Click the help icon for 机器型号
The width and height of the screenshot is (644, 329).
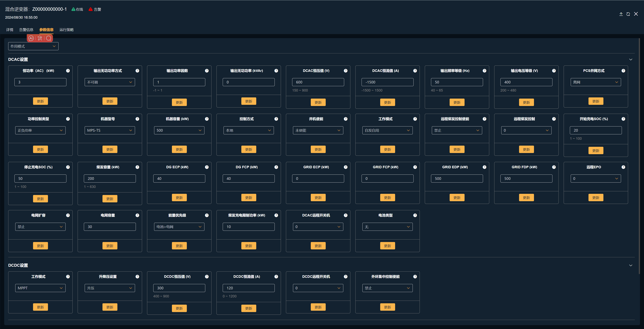(x=137, y=119)
